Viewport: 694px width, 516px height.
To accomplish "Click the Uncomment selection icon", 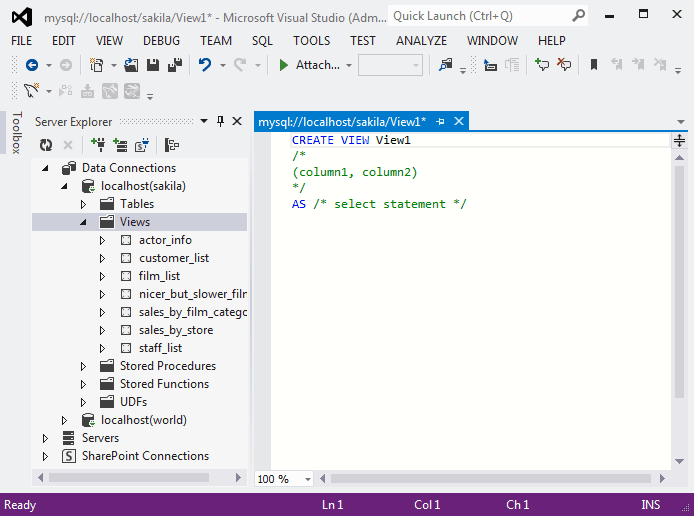I will click(564, 65).
